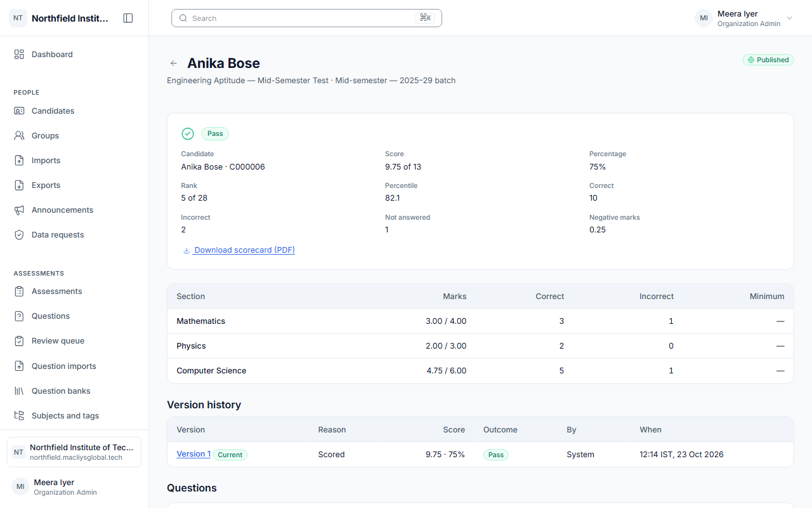Click the MI avatar in the top bar
Image resolution: width=812 pixels, height=508 pixels.
pyautogui.click(x=704, y=18)
